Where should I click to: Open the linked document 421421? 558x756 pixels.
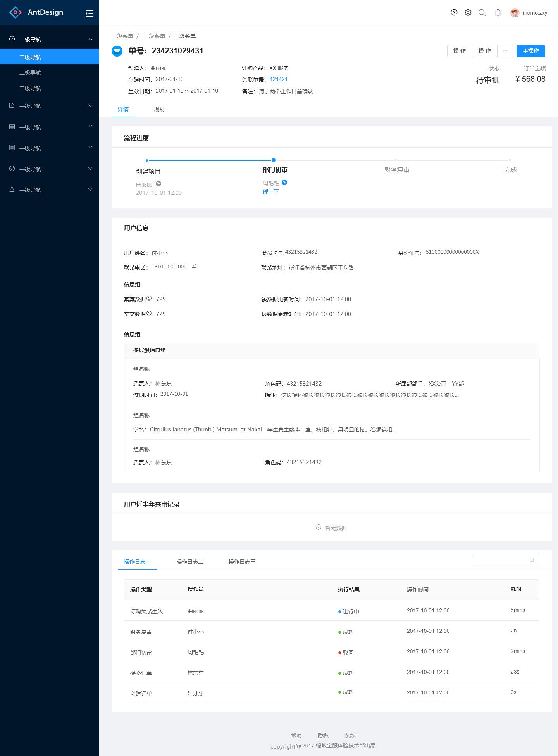(279, 79)
